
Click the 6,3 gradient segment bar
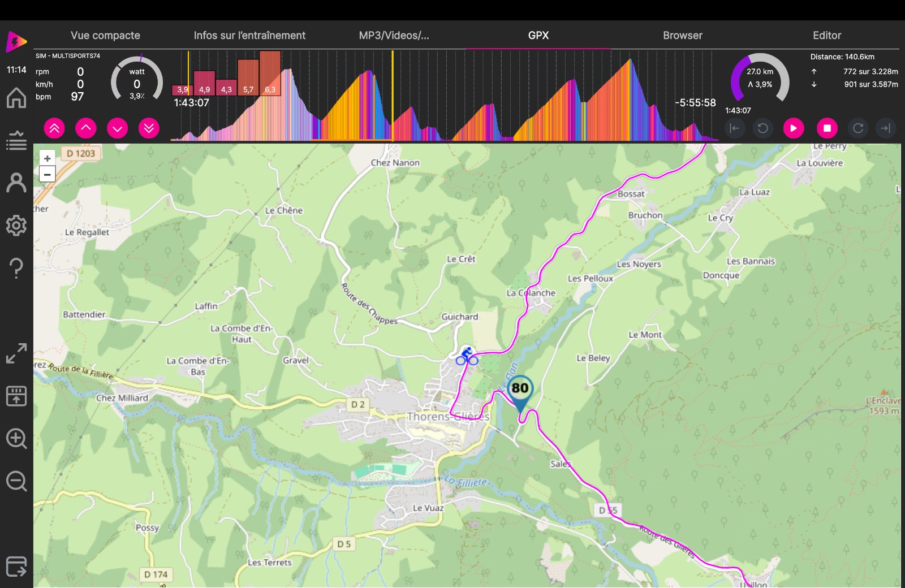pos(270,73)
